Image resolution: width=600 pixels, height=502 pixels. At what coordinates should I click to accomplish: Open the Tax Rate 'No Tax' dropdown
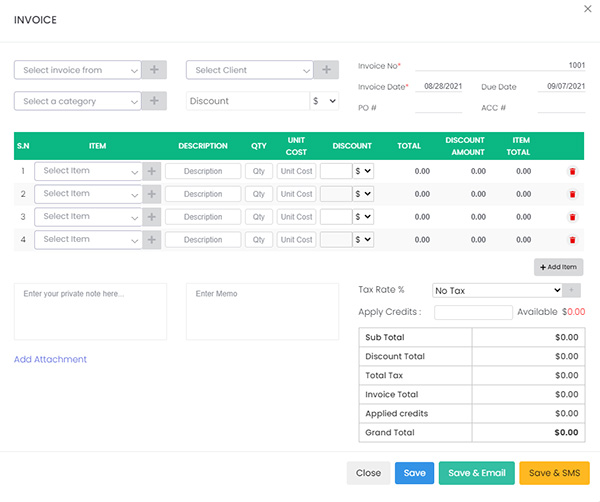pos(498,290)
